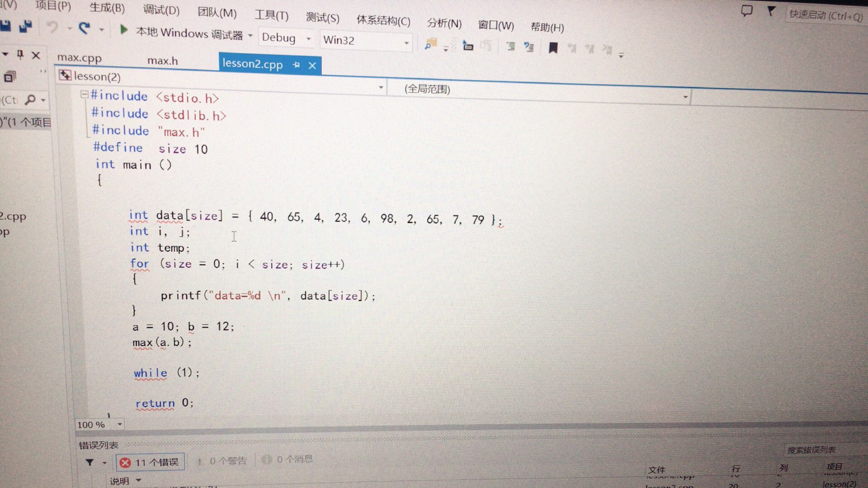Viewport: 868px width, 488px height.
Task: Open the 调试(D) debug menu
Action: 161,9
